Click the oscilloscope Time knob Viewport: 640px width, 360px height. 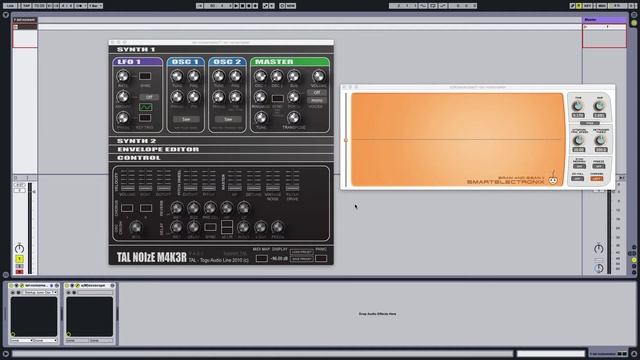(578, 106)
